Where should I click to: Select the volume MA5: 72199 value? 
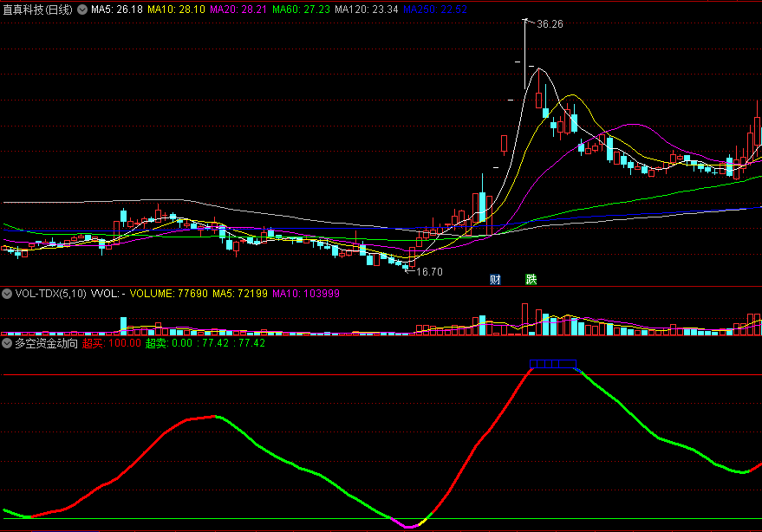tap(240, 294)
